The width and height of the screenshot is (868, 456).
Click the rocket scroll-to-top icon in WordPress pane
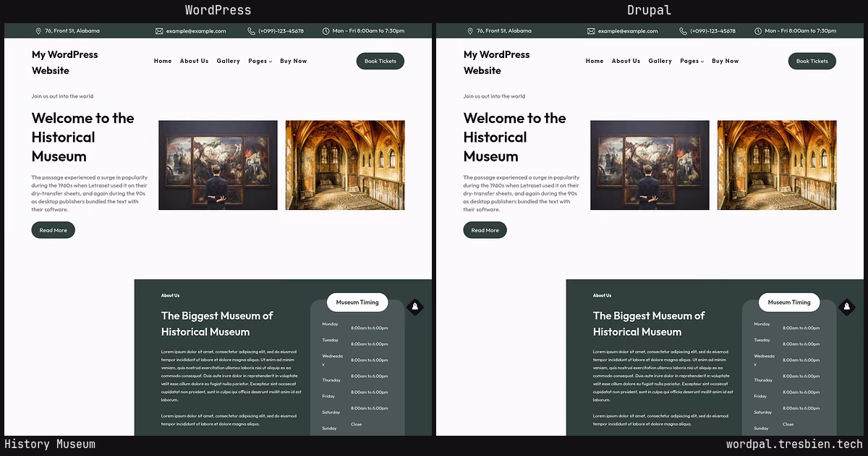click(415, 307)
